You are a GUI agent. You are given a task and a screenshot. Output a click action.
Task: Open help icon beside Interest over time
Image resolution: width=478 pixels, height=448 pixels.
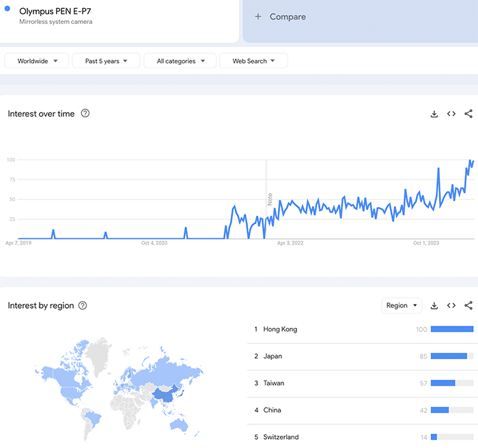click(85, 113)
